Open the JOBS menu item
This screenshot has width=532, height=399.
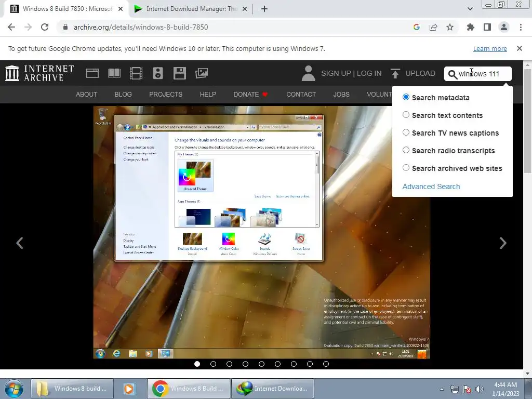341,95
